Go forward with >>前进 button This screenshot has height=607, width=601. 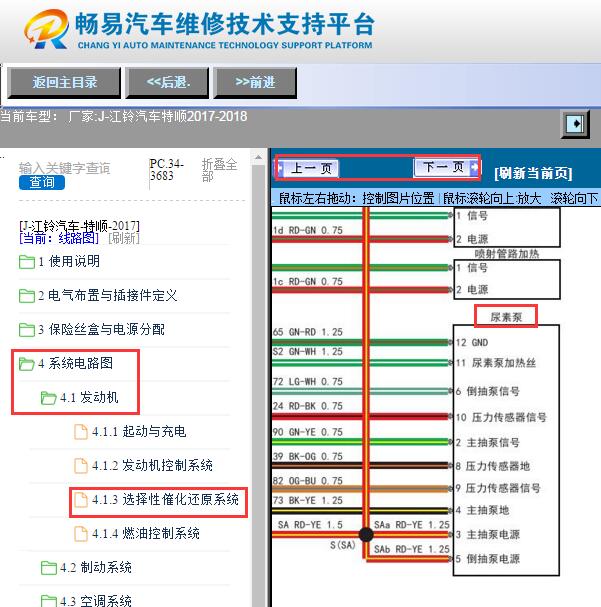(x=255, y=82)
